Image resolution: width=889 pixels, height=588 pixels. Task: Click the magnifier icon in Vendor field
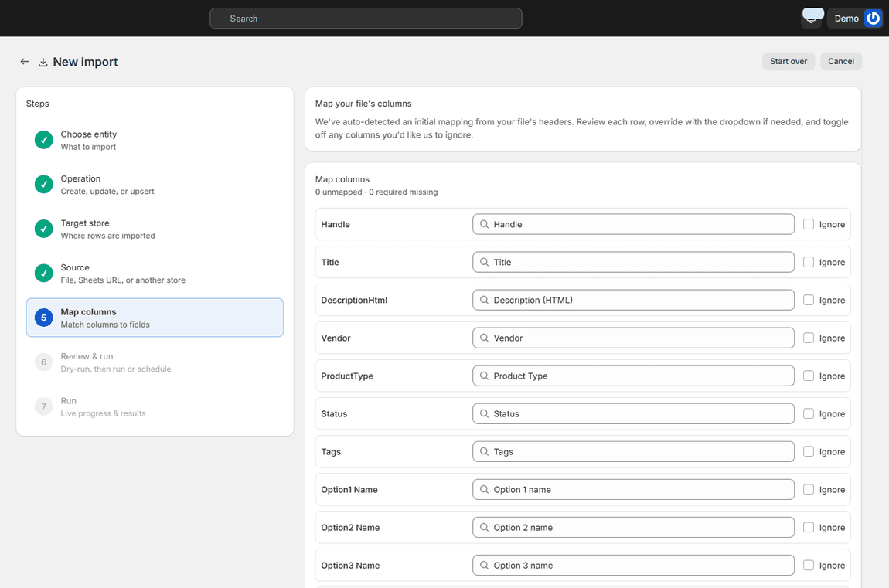484,338
